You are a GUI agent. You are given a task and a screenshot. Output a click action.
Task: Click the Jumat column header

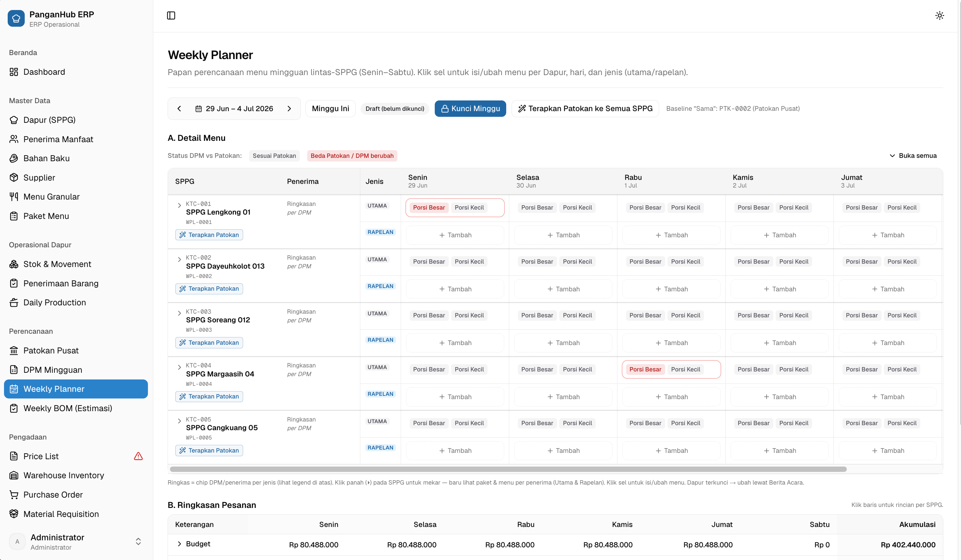888,181
